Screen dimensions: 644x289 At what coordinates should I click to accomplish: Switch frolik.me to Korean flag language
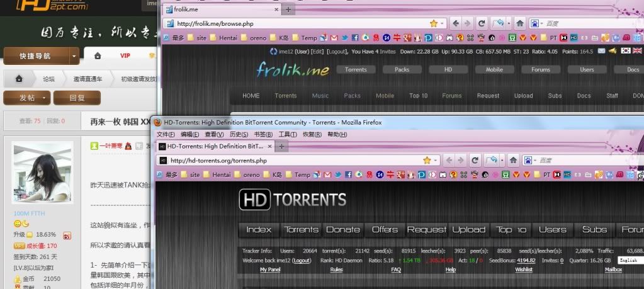[626, 51]
